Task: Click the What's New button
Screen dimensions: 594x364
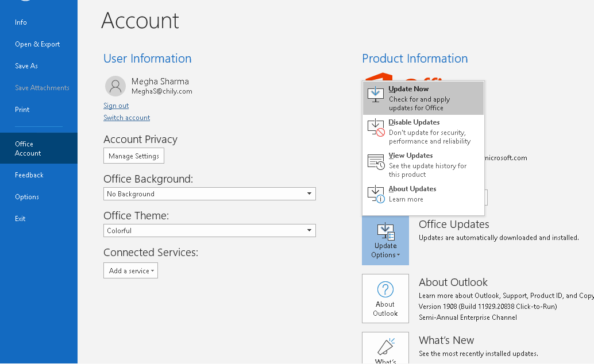Action: tap(385, 348)
